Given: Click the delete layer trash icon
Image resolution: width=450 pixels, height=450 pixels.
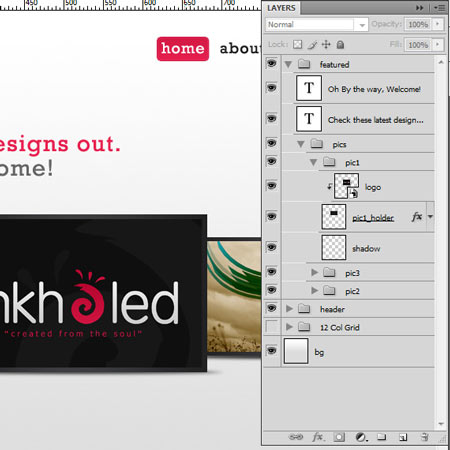Looking at the screenshot, I should tap(424, 437).
